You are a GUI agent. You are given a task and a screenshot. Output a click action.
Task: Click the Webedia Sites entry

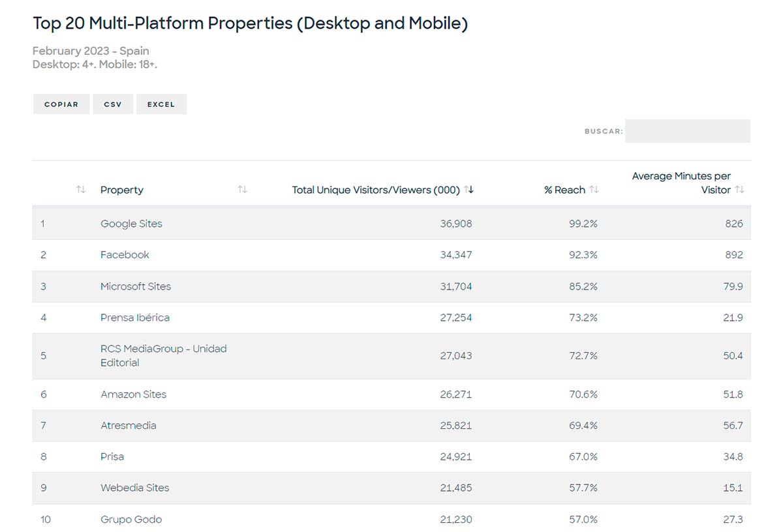(x=134, y=488)
